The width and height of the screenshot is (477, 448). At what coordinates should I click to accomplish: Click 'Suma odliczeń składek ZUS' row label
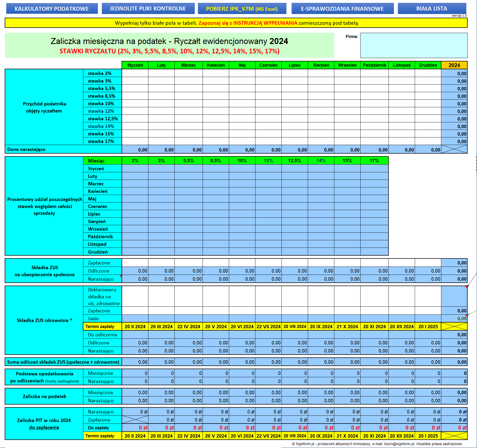coord(63,362)
